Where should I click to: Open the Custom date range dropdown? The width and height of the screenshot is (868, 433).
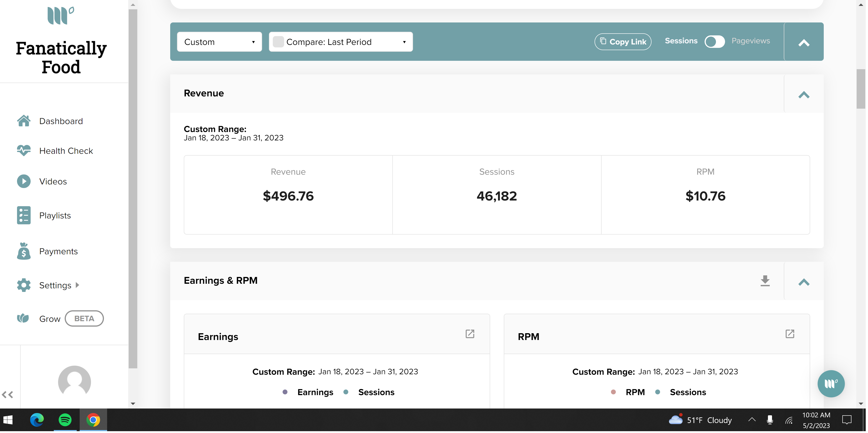point(219,42)
